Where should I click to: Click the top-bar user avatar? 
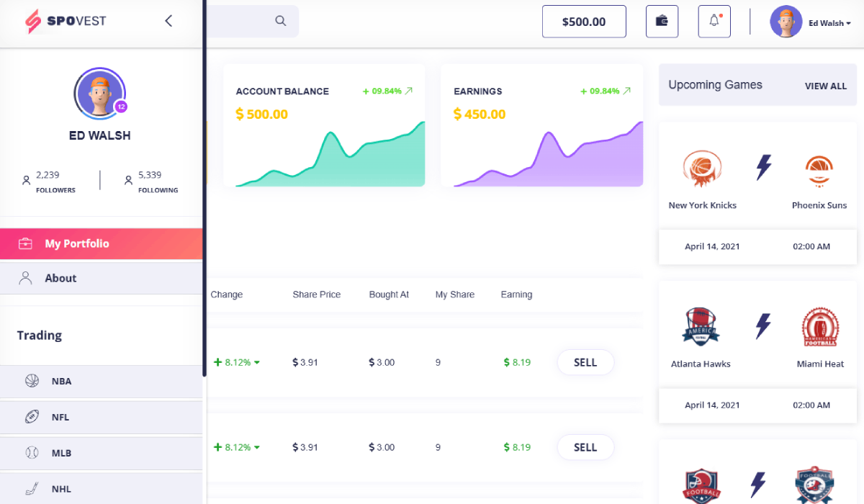click(786, 22)
